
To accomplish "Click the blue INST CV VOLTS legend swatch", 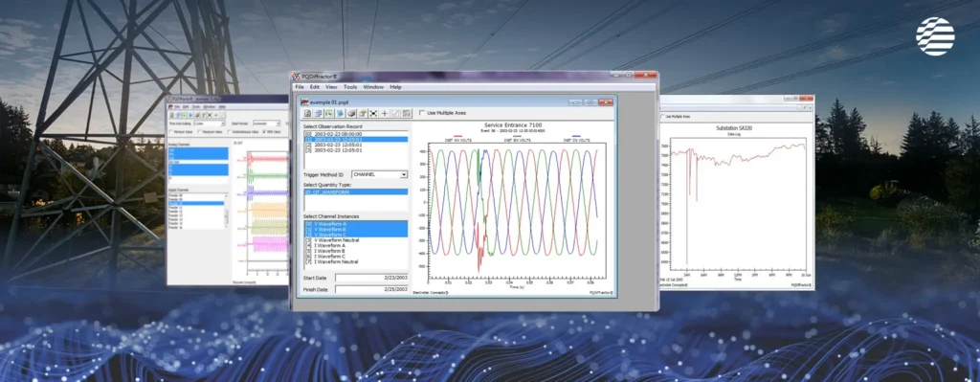I will (x=576, y=136).
